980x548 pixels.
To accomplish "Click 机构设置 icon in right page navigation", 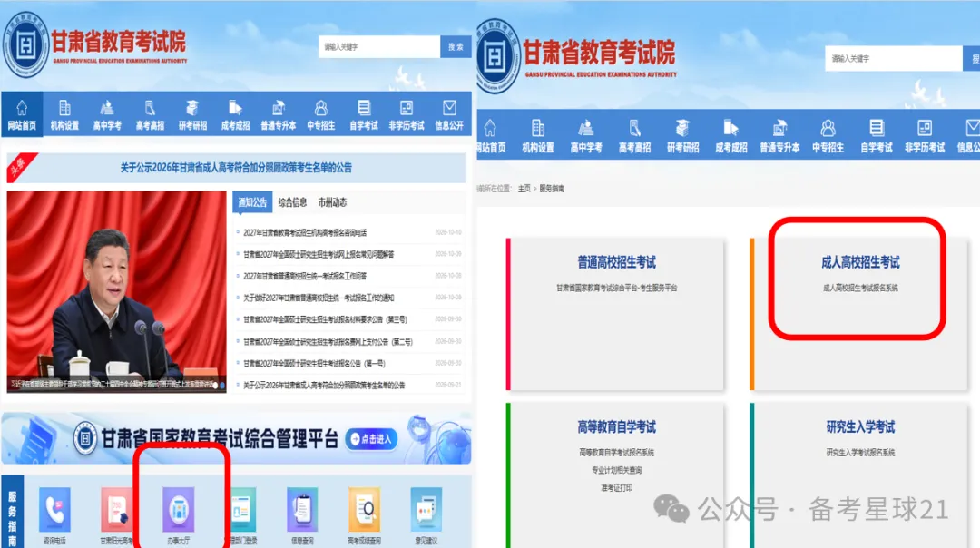I will tap(538, 128).
